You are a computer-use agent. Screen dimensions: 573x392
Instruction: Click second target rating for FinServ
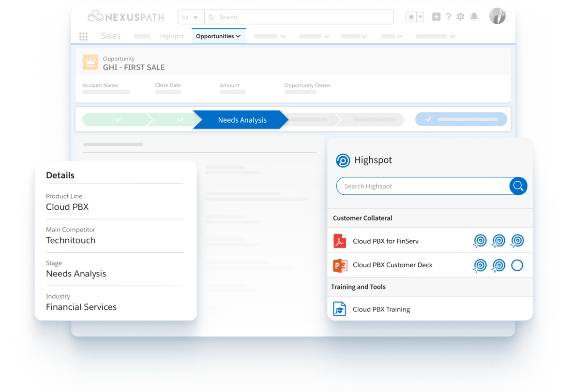[x=498, y=241]
